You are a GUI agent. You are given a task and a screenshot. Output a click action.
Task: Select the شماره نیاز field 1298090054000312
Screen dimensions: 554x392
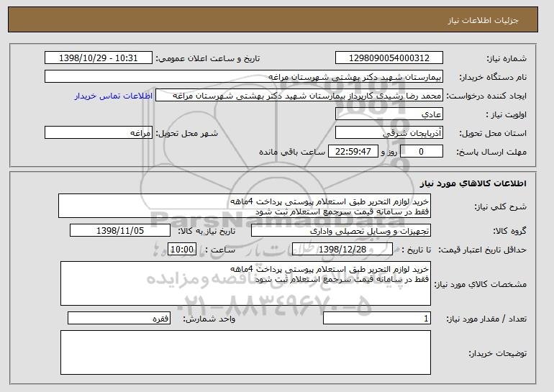click(389, 58)
